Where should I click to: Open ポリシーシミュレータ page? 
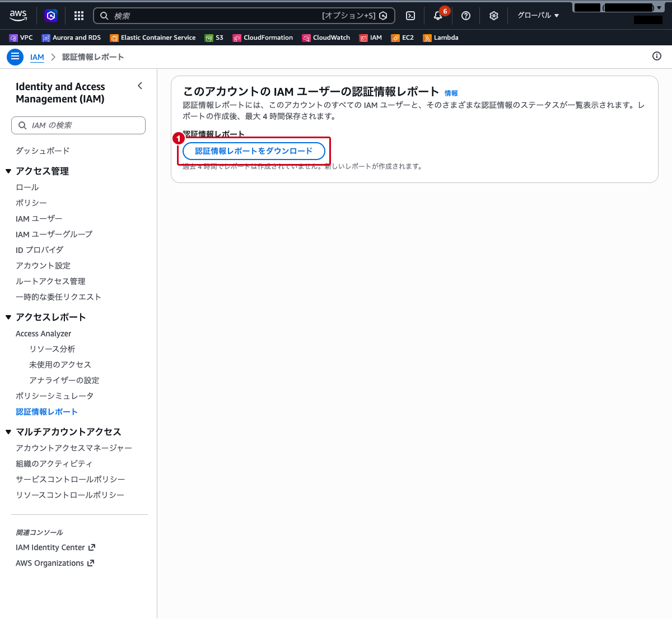(55, 396)
